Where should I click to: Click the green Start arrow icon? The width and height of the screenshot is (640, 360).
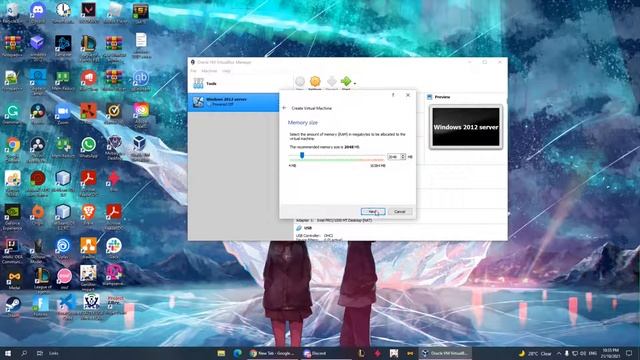pyautogui.click(x=346, y=82)
